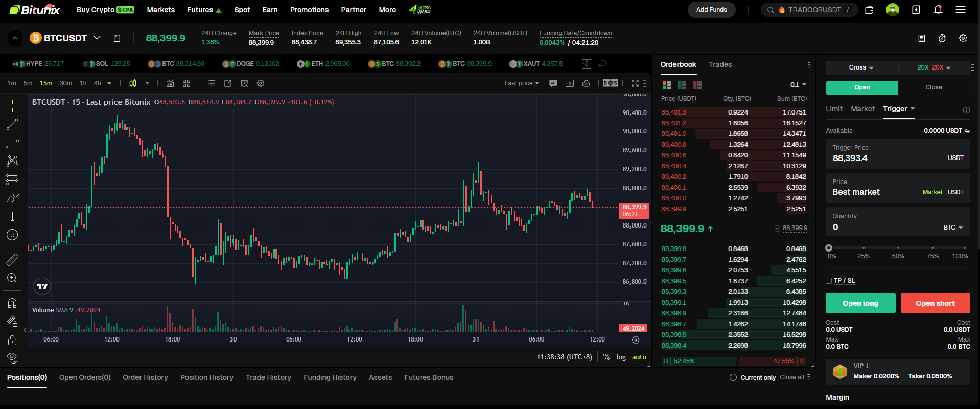980x409 pixels.
Task: Click the Open short button
Action: pos(935,303)
